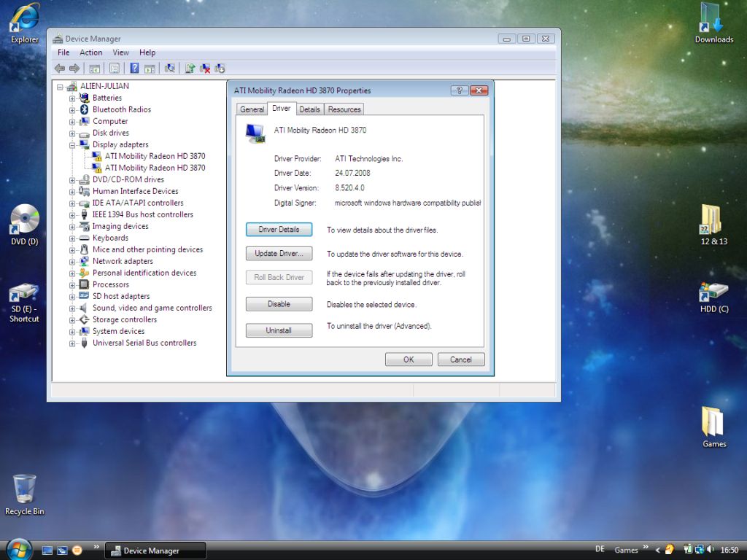The image size is (747, 560).
Task: Select Imaging devices in the tree
Action: click(x=120, y=227)
